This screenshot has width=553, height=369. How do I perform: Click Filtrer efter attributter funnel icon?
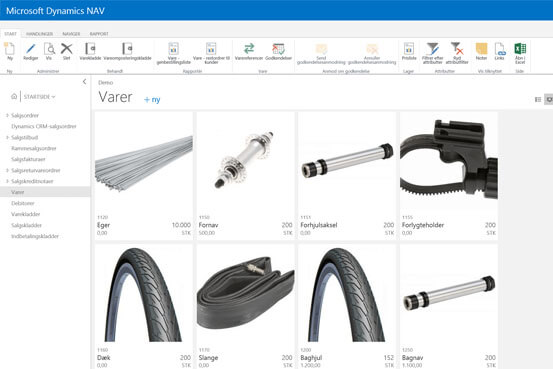pos(432,49)
